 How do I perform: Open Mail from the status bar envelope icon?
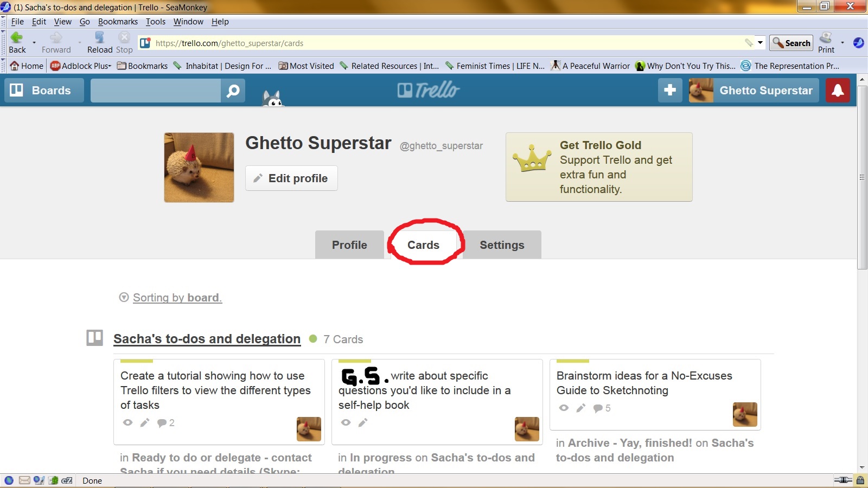pos(24,480)
